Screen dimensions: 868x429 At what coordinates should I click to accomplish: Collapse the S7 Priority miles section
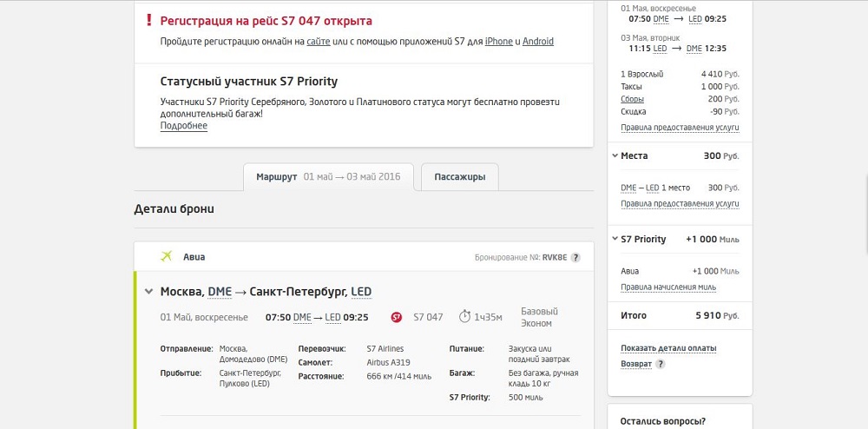tap(615, 239)
